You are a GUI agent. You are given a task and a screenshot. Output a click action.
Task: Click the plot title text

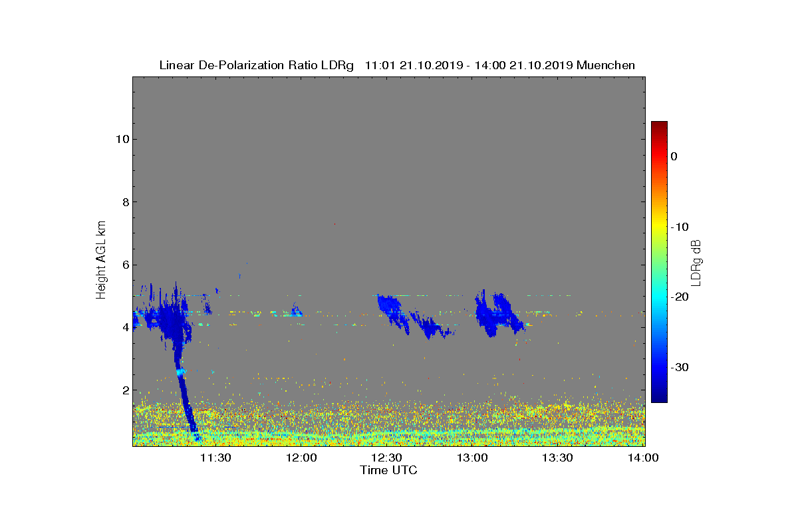point(397,65)
